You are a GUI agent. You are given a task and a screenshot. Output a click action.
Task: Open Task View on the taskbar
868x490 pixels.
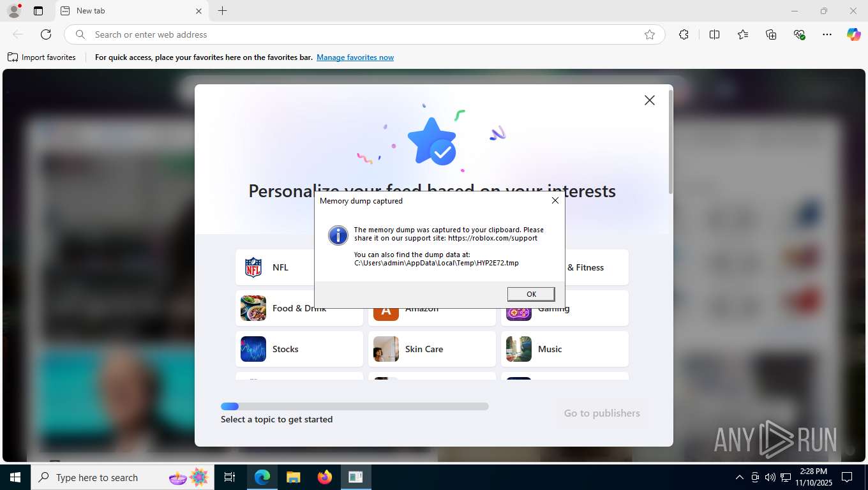pyautogui.click(x=230, y=477)
